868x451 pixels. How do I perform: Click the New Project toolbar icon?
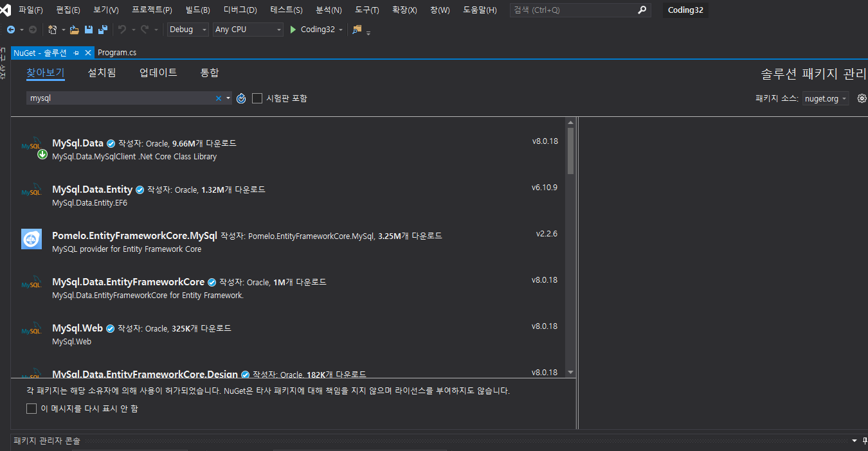(x=53, y=30)
